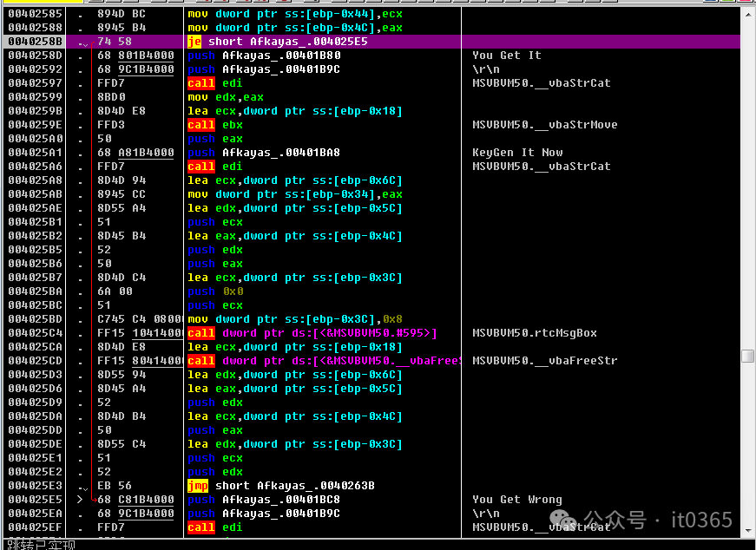Click hex bytes 68 801B4000
Screen dimensions: 756x550
135,56
